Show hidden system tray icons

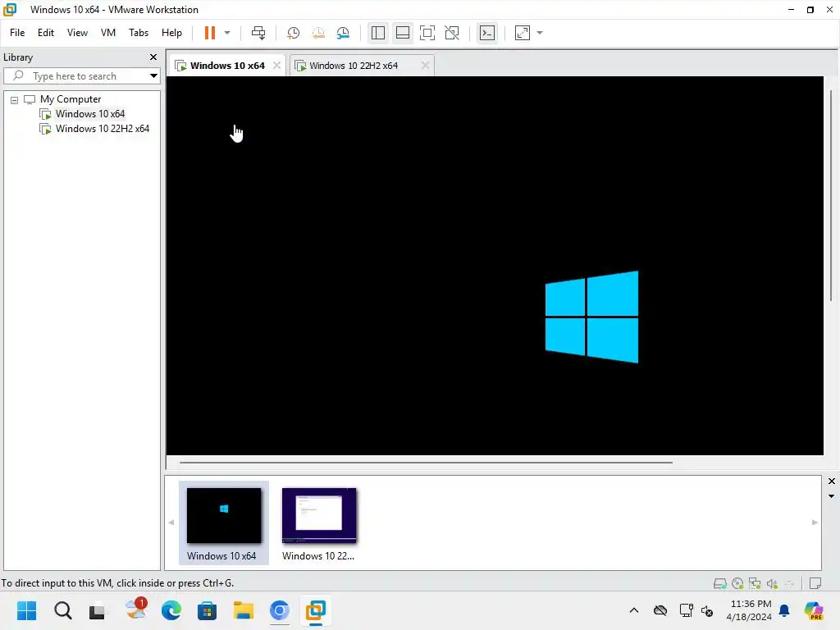point(634,610)
